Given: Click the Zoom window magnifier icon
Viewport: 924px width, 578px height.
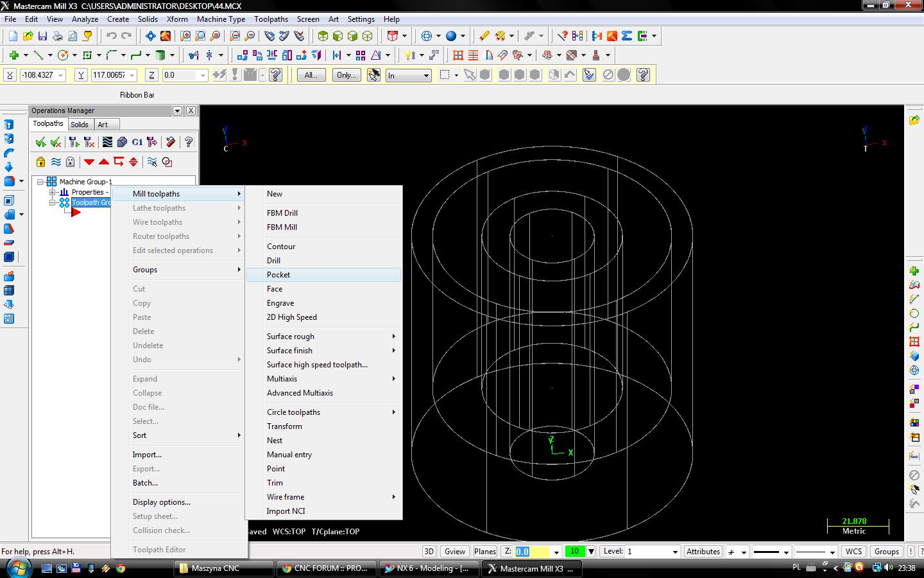Looking at the screenshot, I should tap(185, 36).
